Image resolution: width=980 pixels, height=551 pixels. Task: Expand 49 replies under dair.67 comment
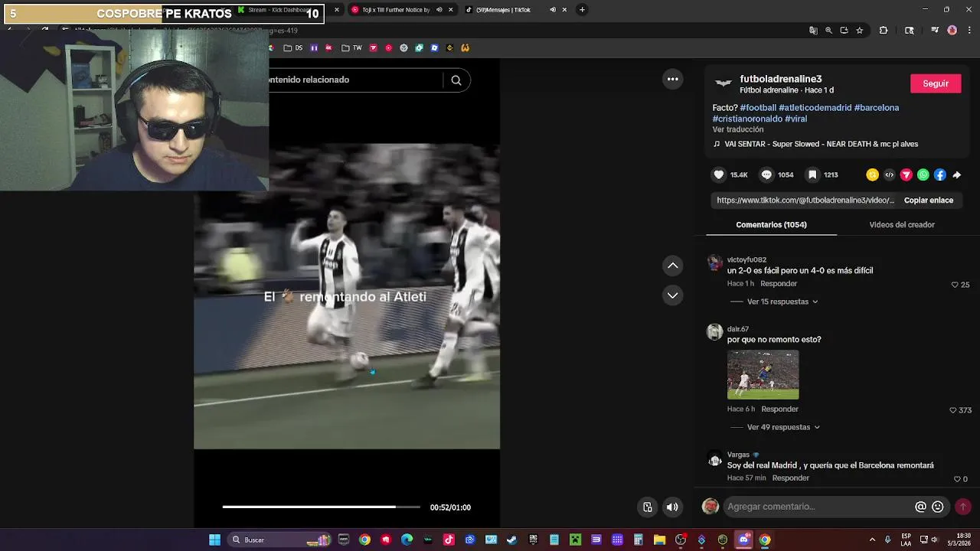tap(783, 427)
